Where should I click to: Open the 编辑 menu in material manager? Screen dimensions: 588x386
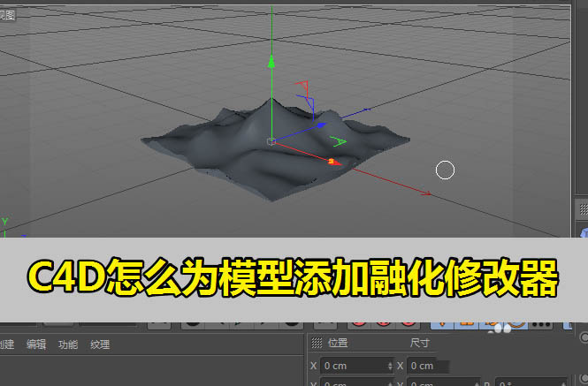[x=36, y=344]
